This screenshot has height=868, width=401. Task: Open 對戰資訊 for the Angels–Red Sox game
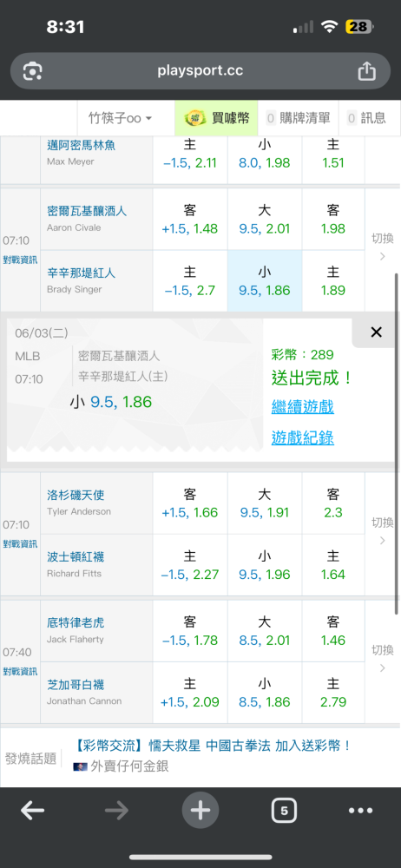pyautogui.click(x=20, y=543)
